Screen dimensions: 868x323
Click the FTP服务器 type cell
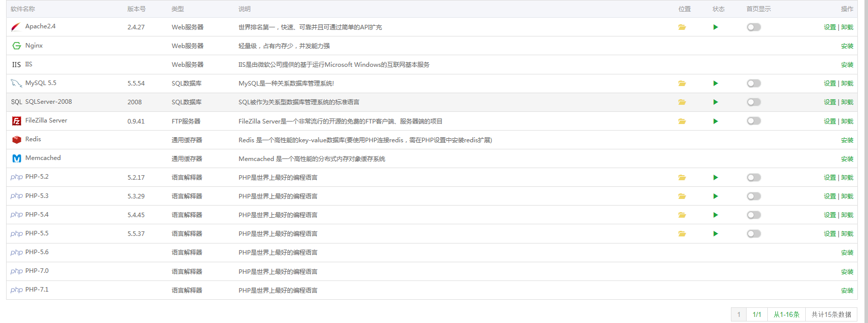(186, 122)
